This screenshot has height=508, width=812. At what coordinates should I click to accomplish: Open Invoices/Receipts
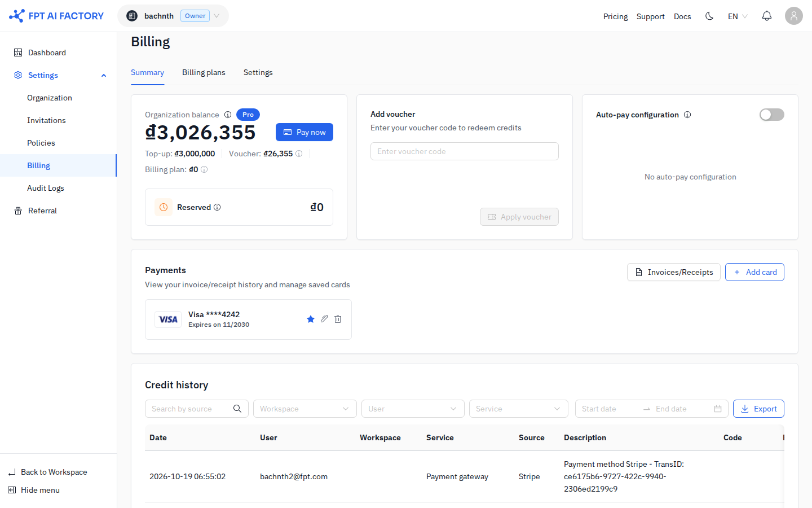[674, 272]
